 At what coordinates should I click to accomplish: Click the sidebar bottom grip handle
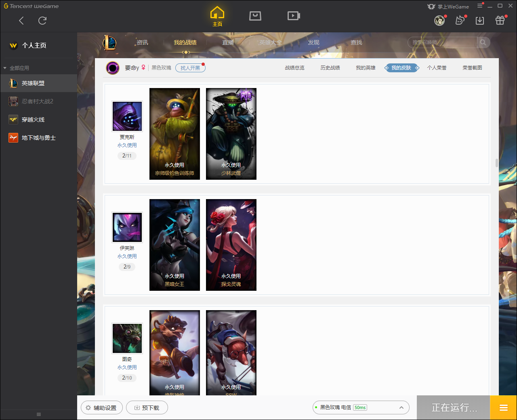[39, 414]
